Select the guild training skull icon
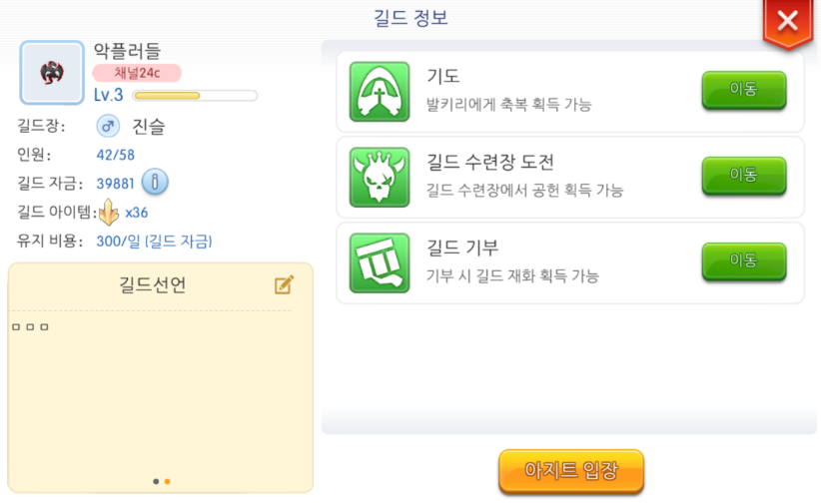The width and height of the screenshot is (821, 504). (x=380, y=177)
